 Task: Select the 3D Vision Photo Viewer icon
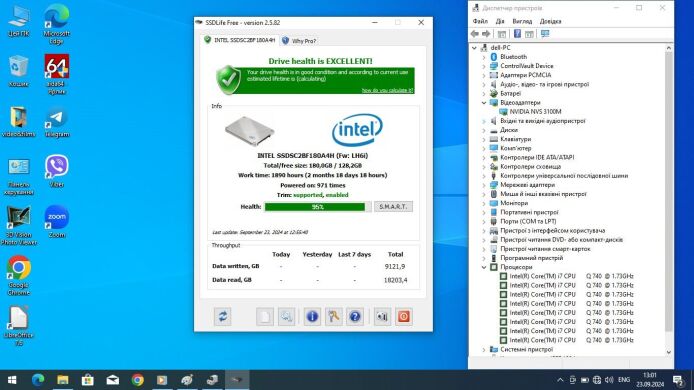tap(19, 225)
